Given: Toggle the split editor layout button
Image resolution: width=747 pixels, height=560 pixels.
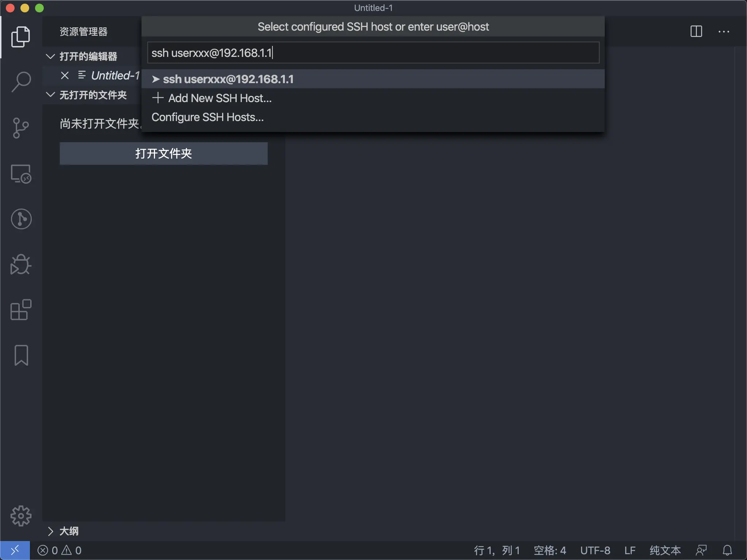Looking at the screenshot, I should [x=696, y=31].
